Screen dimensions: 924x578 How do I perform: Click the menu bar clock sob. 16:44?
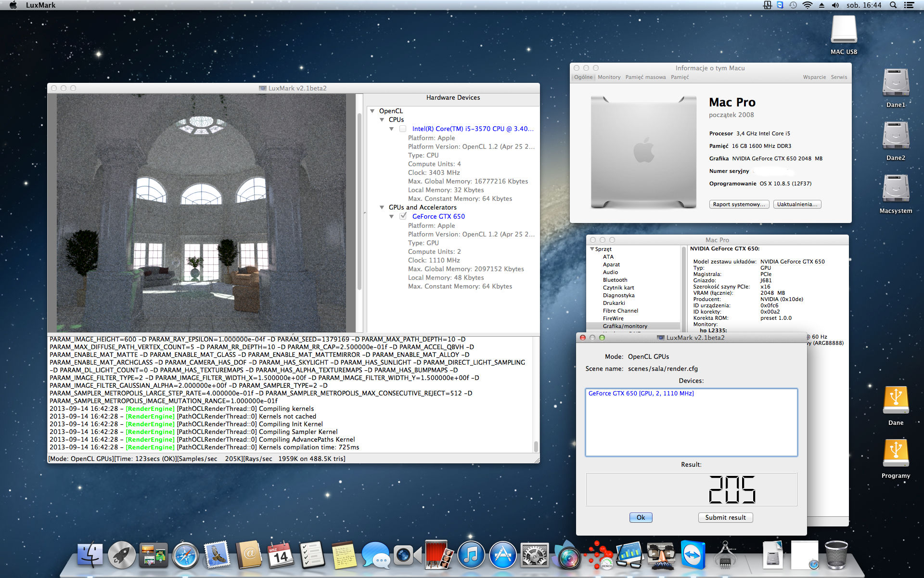(x=864, y=5)
